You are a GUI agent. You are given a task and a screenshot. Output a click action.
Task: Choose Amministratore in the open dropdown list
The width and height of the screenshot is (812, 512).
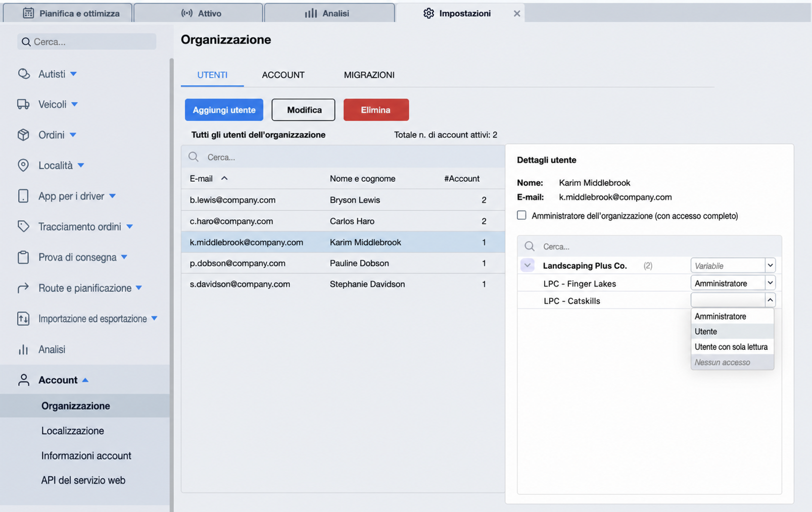732,316
